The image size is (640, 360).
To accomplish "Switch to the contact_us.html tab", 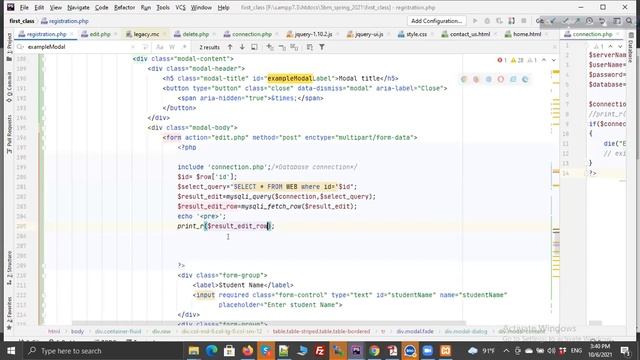I will coord(469,34).
